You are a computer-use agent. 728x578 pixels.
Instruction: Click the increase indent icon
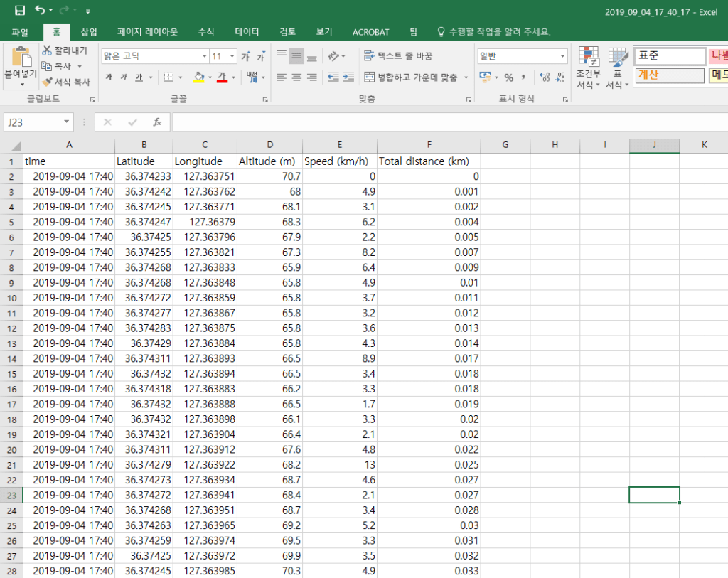pyautogui.click(x=349, y=77)
